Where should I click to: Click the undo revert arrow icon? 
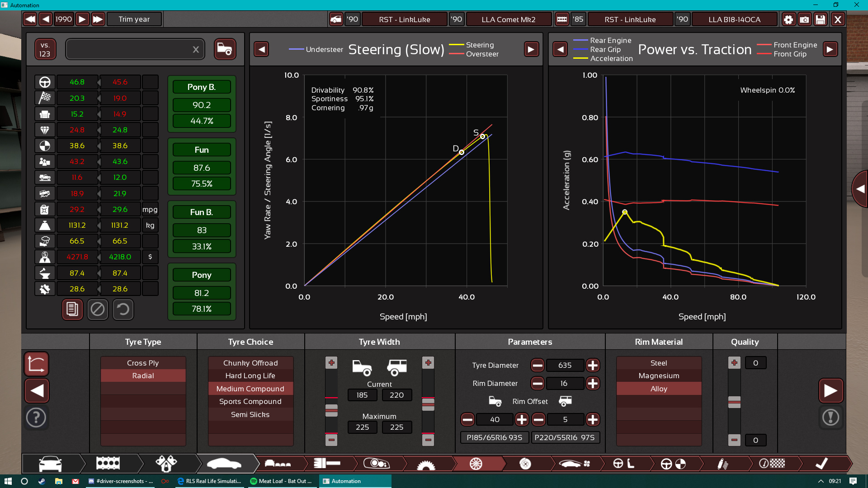pos(123,310)
